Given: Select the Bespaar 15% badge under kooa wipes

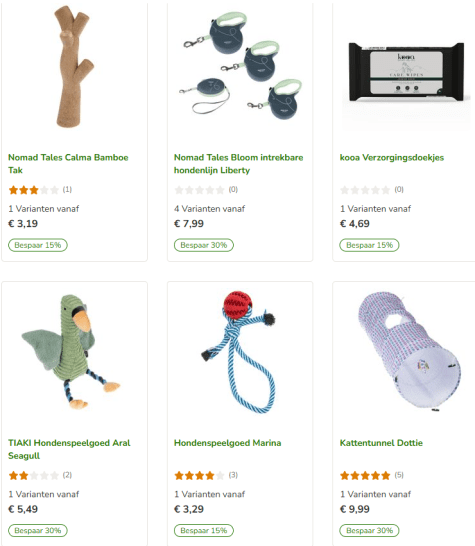Looking at the screenshot, I should point(369,245).
